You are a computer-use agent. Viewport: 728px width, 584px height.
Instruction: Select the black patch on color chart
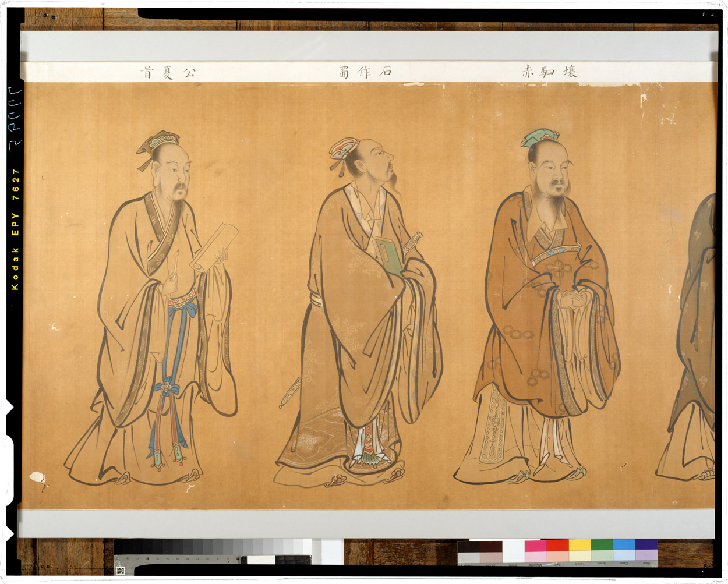(469, 546)
